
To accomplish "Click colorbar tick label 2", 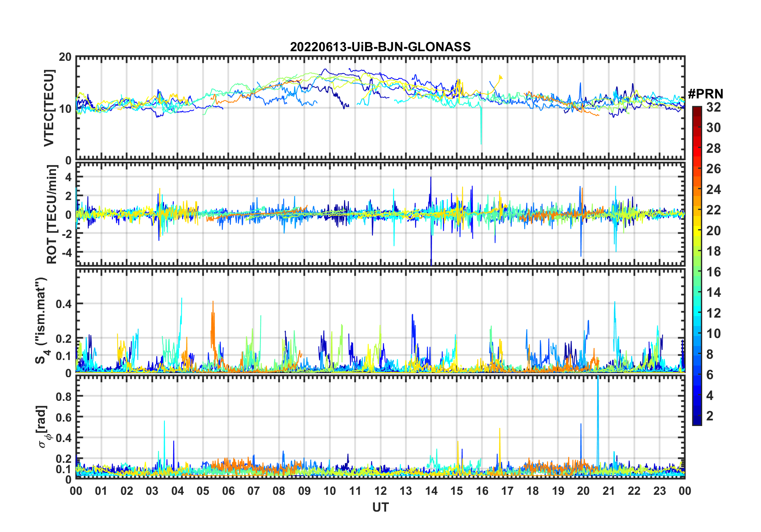I will (710, 416).
